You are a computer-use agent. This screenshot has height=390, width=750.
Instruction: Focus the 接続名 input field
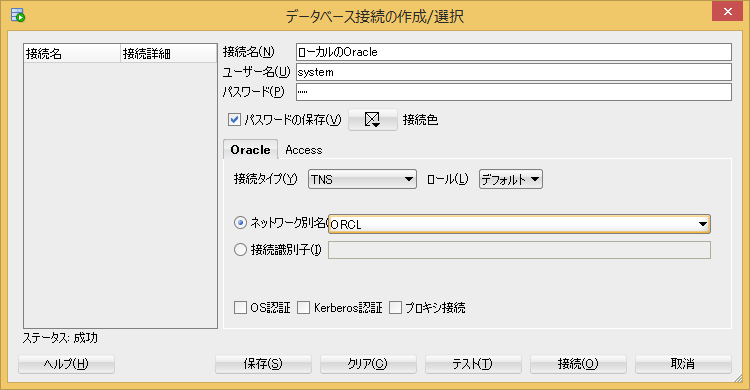click(514, 52)
